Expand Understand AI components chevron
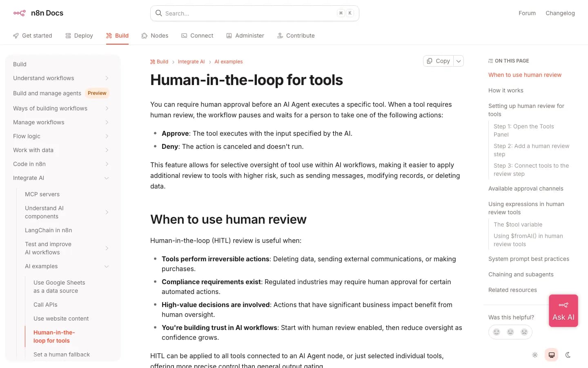The width and height of the screenshot is (588, 368). [107, 212]
